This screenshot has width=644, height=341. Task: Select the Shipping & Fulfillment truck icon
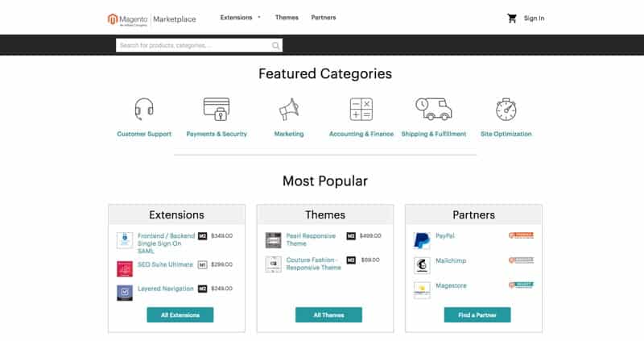433,109
